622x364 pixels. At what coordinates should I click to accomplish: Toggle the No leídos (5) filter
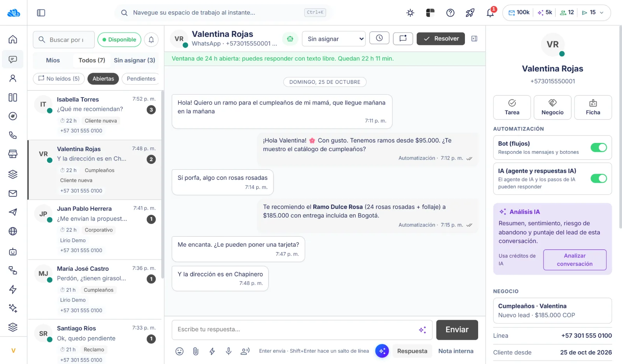pyautogui.click(x=59, y=78)
